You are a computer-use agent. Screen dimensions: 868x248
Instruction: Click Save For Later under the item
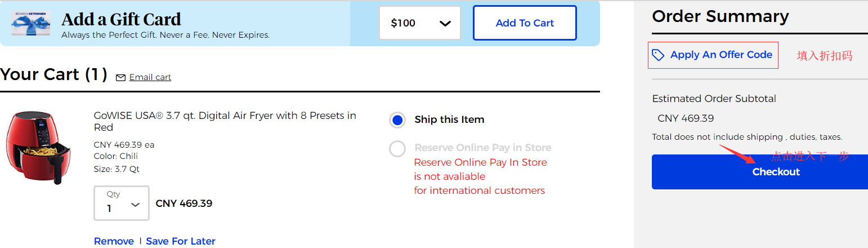coord(181,241)
